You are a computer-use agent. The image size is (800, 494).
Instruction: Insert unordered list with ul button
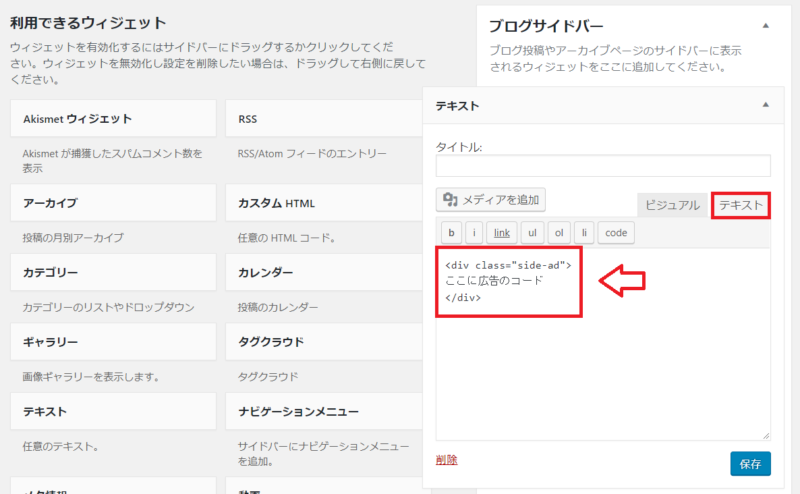pyautogui.click(x=532, y=233)
